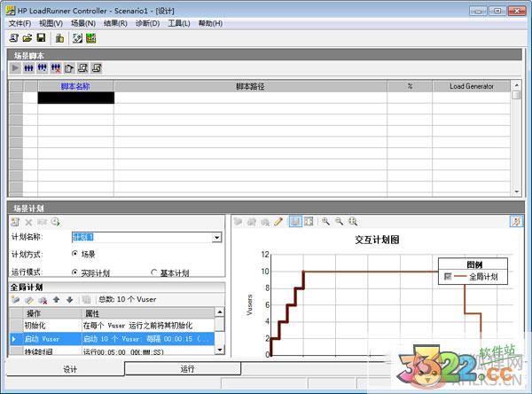Click the Open Scenario folder icon
Viewport: 532px width, 394px height.
pyautogui.click(x=27, y=38)
